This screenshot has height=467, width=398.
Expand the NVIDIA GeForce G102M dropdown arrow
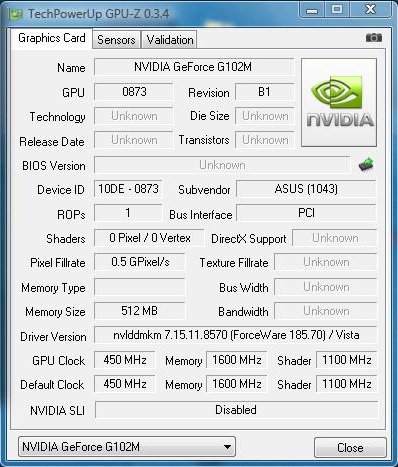tap(227, 447)
